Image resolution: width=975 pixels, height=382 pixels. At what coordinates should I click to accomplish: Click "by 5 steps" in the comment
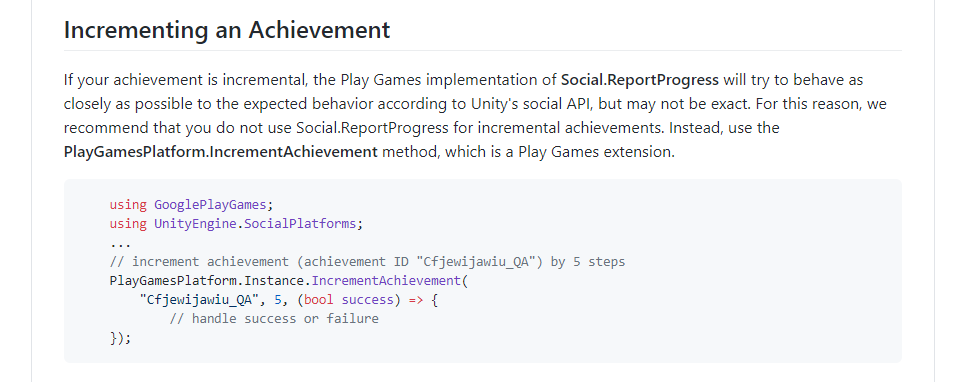pyautogui.click(x=588, y=262)
